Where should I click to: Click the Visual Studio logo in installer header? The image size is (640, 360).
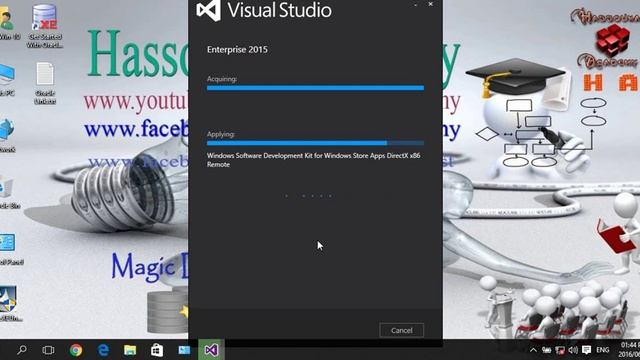click(209, 10)
